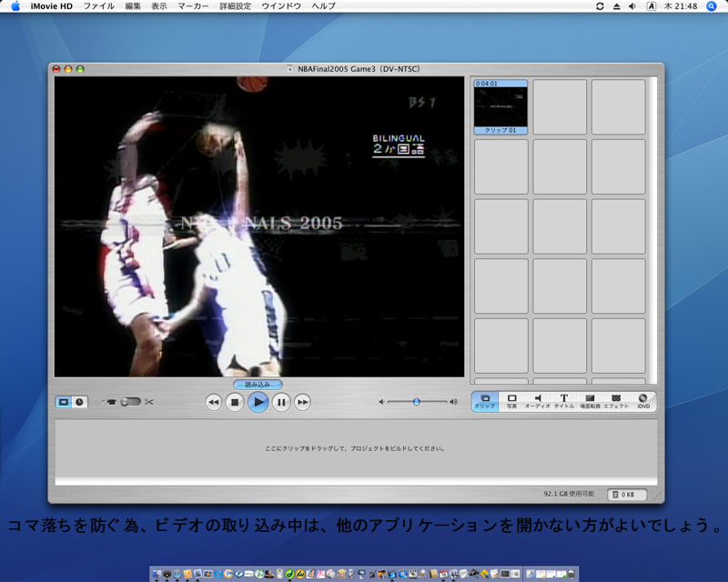Open the マーカー menu

point(192,6)
